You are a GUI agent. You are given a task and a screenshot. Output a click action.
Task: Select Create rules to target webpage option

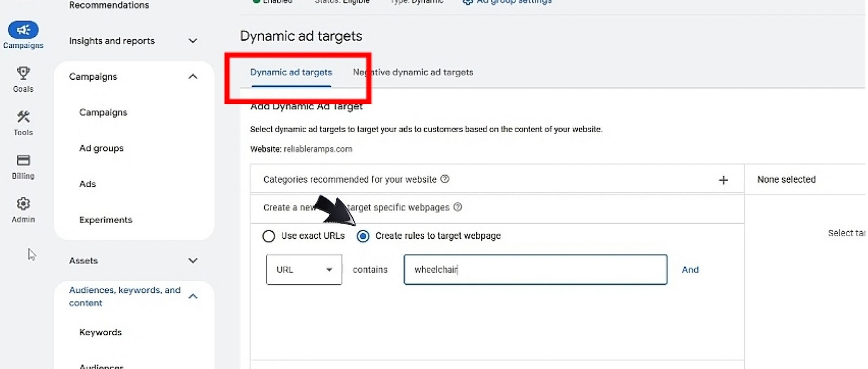(363, 236)
